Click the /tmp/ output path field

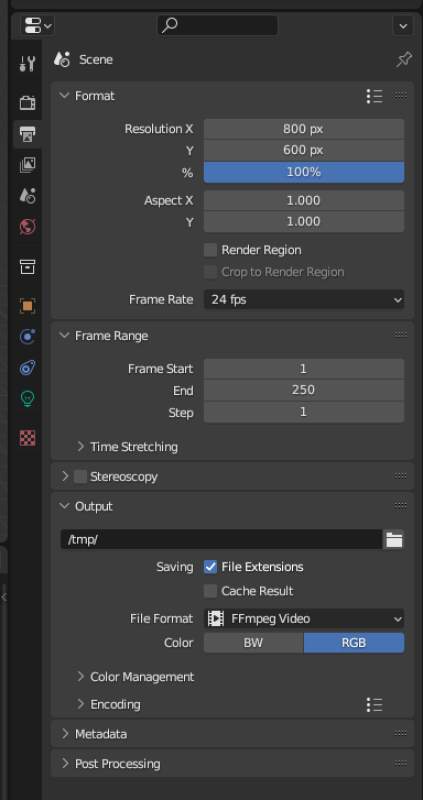click(x=221, y=540)
